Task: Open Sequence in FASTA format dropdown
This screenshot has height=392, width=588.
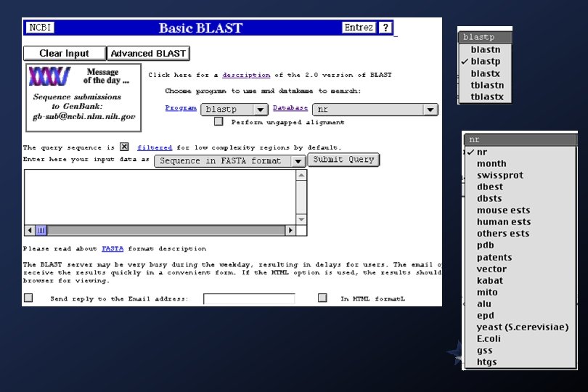Action: [229, 161]
